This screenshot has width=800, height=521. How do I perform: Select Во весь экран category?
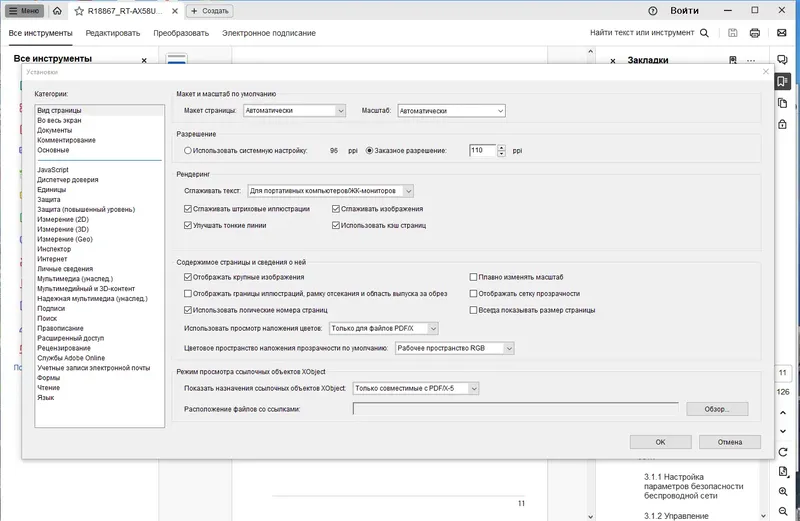(x=59, y=120)
